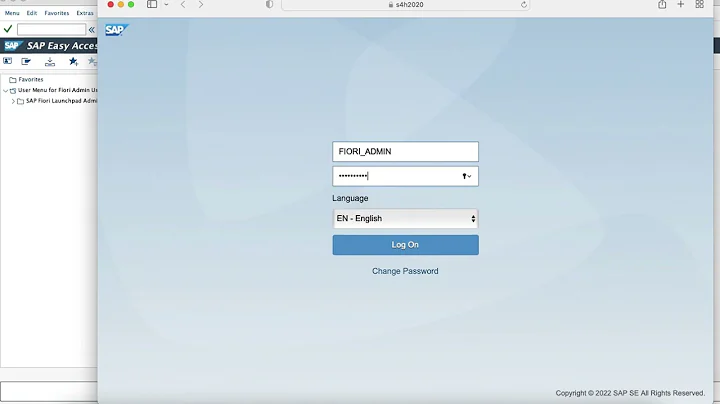Open the Safari privacy shield icon
This screenshot has height=404, width=720.
[x=269, y=4]
